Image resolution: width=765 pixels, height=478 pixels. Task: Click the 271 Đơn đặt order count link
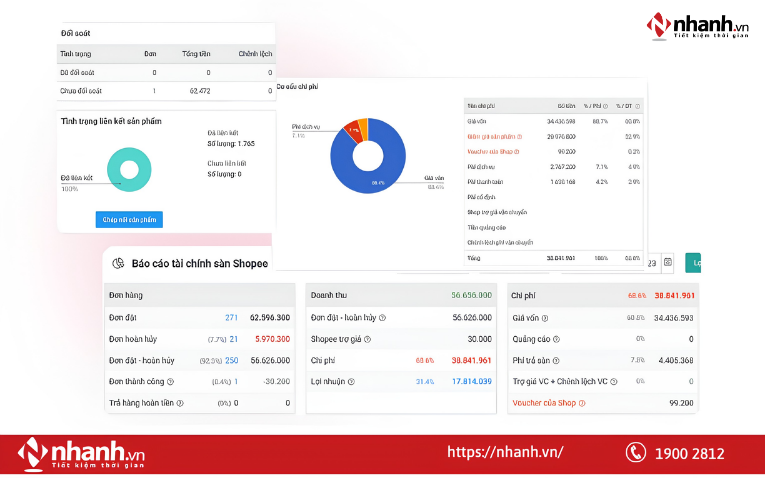tap(231, 318)
